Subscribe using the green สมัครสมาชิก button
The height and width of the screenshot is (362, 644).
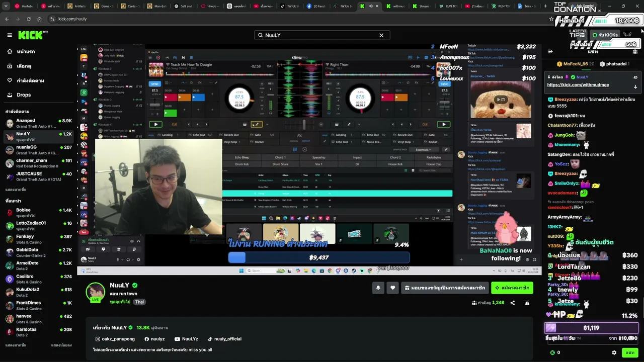point(512,288)
